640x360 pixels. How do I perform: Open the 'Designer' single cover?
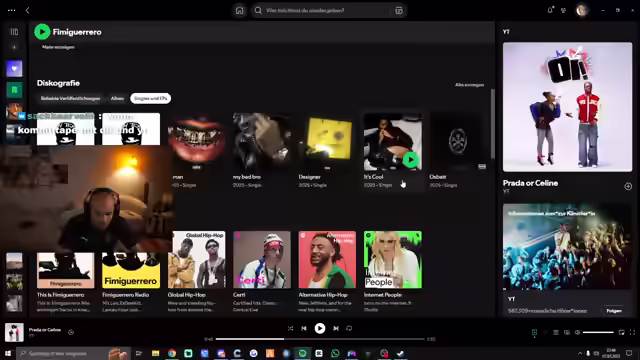(327, 142)
